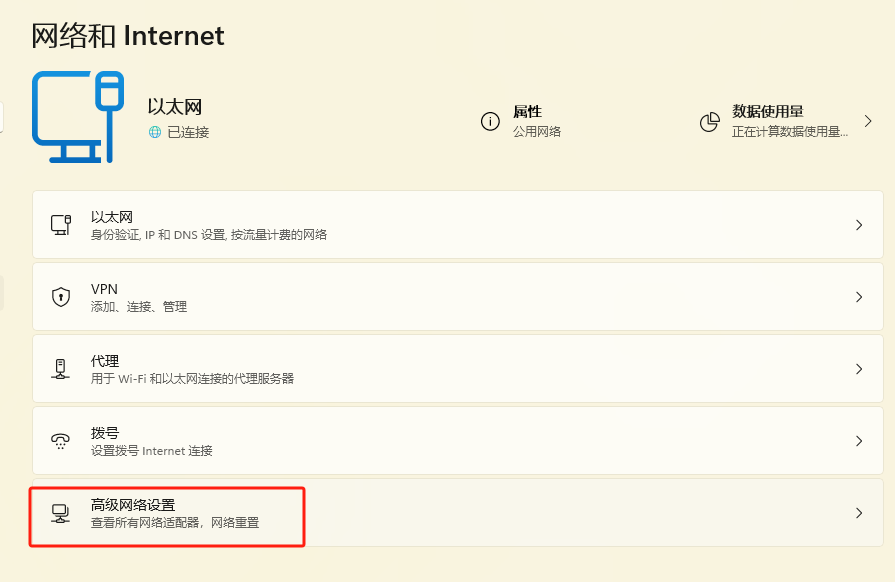Click the 高级网络设置 network icon

[61, 513]
